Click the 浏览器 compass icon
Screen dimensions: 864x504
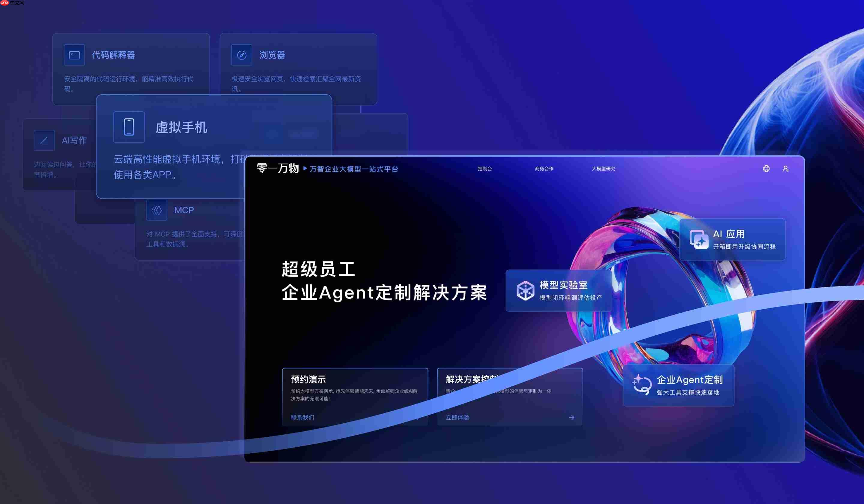point(242,55)
